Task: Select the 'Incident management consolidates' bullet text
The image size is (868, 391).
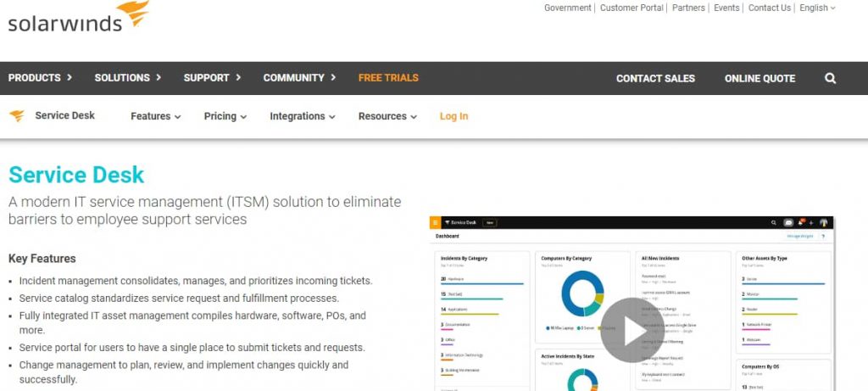Action: pyautogui.click(x=196, y=281)
